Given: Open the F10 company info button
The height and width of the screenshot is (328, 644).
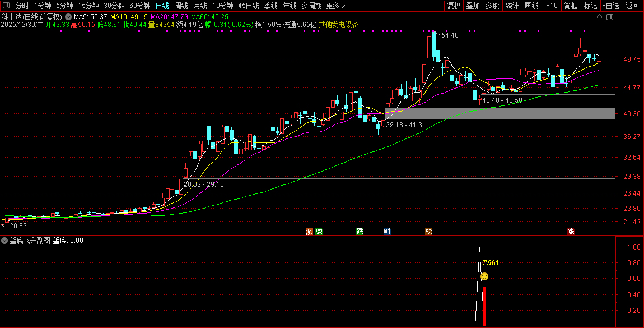Looking at the screenshot, I should [x=552, y=6].
